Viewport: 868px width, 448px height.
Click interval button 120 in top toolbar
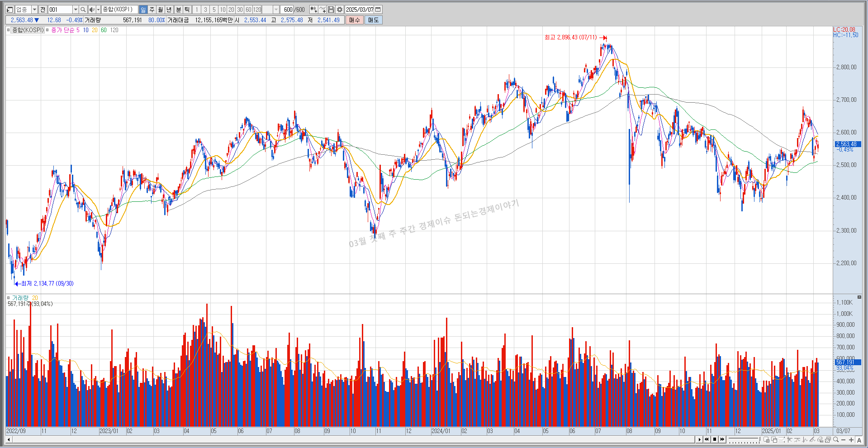tap(257, 10)
